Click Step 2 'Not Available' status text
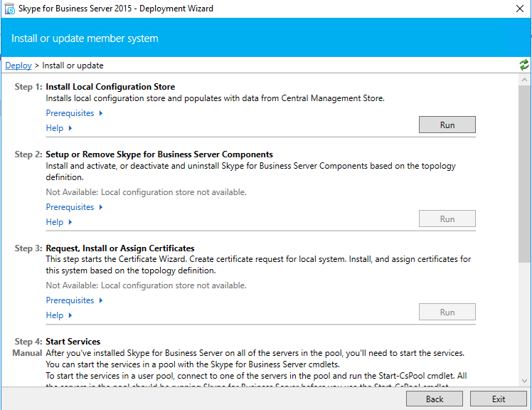 (x=147, y=192)
